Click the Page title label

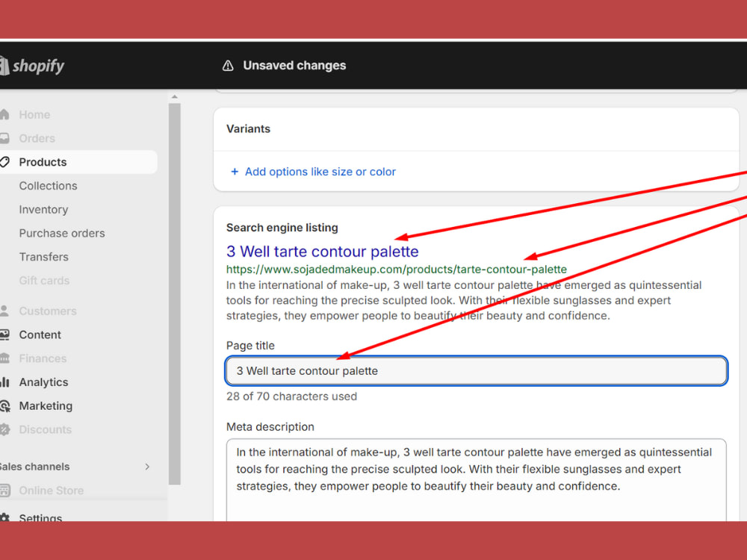[250, 346]
